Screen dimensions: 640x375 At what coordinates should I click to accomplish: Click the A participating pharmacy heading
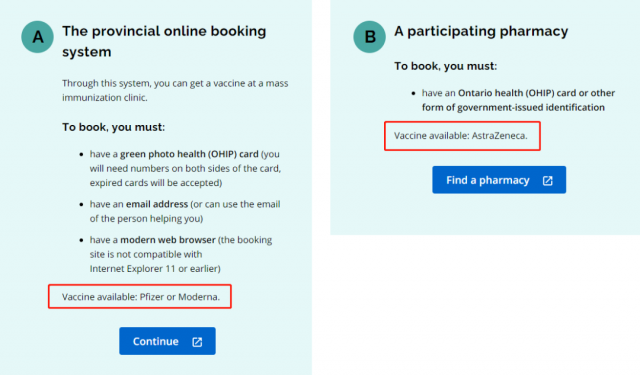click(481, 31)
